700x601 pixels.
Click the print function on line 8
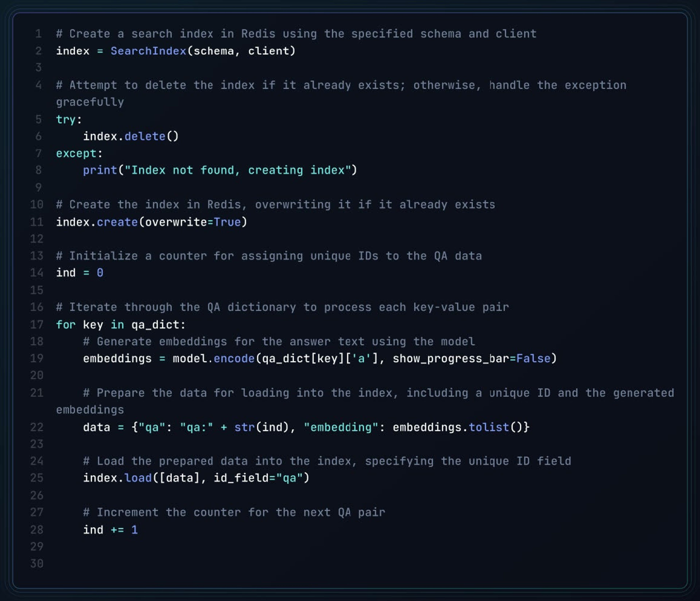point(100,170)
